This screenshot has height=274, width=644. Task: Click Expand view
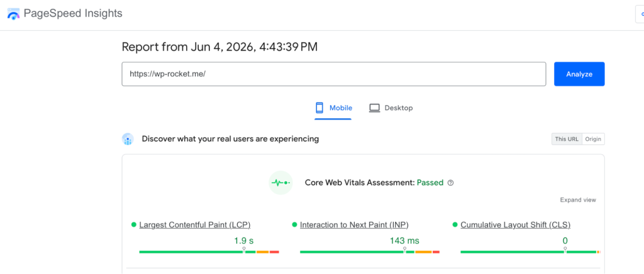point(578,200)
